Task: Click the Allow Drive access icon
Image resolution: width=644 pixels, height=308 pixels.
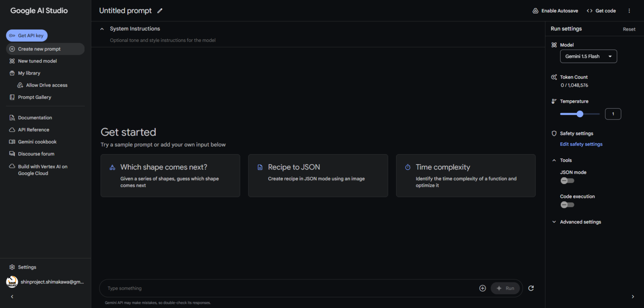Action: [20, 85]
